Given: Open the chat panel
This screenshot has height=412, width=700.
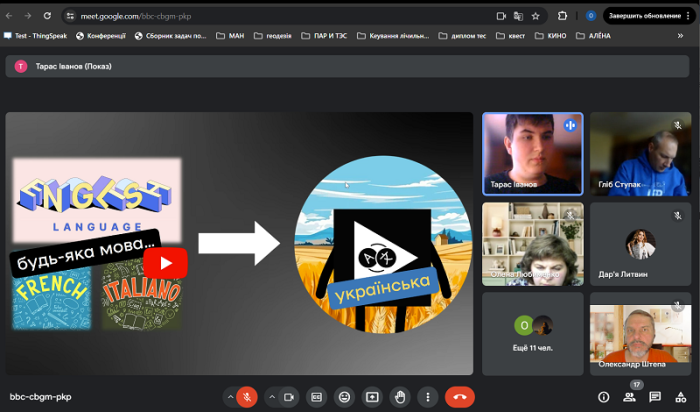Looking at the screenshot, I should (x=655, y=397).
